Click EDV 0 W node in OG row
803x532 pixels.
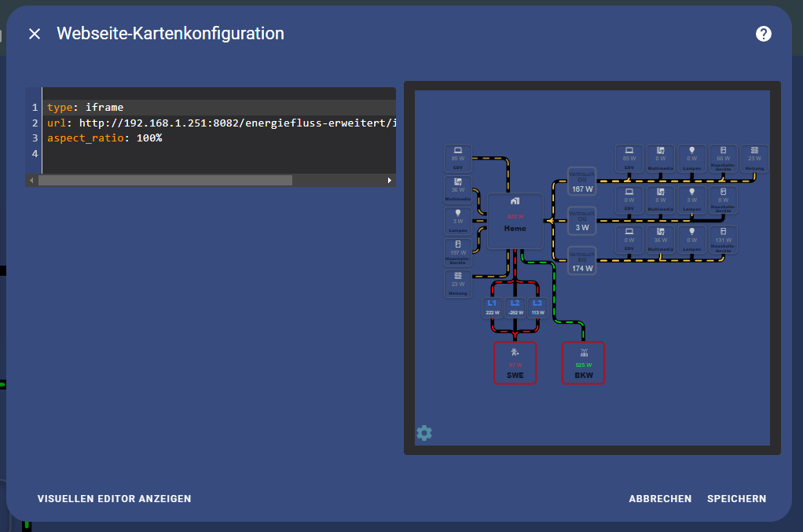click(x=629, y=200)
